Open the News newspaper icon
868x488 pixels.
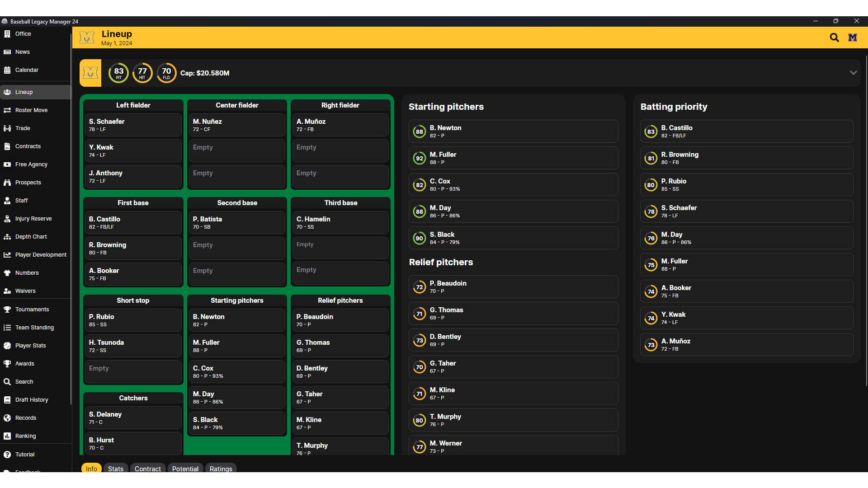pos(7,52)
